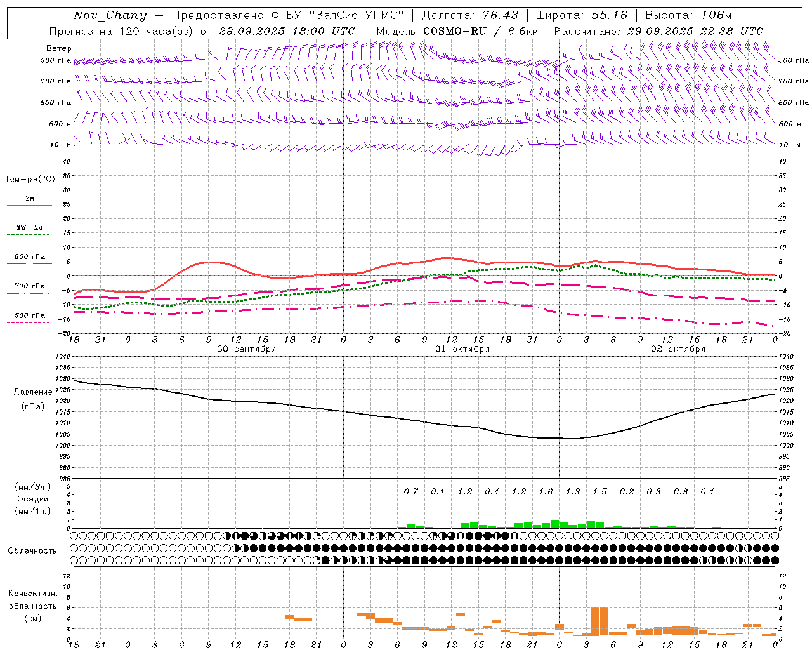
Task: Select the 'Долгота: 76.43' header value
Action: (x=471, y=15)
